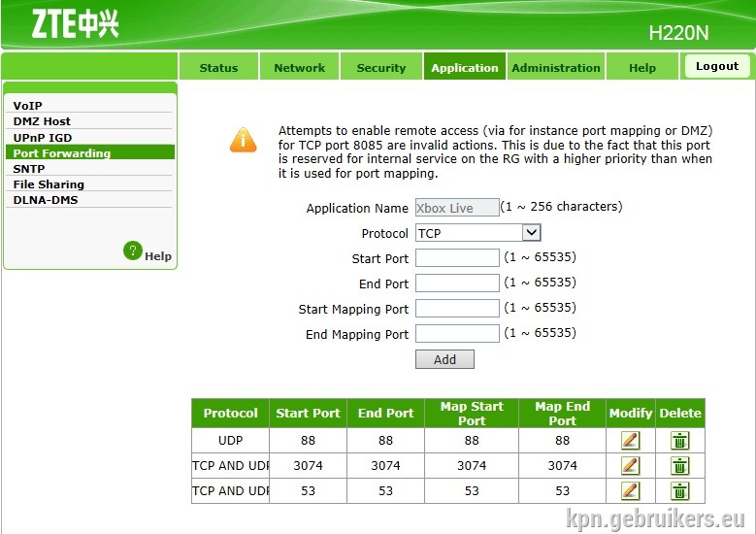This screenshot has height=534, width=756.
Task: Click the Add button
Action: [x=444, y=359]
